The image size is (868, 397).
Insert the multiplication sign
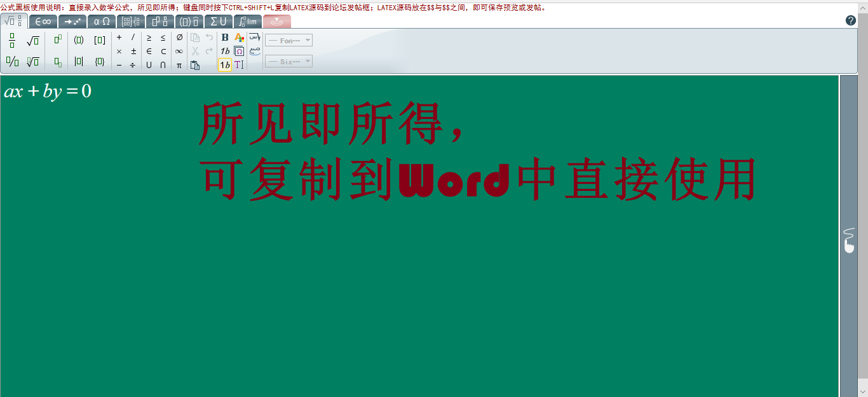coord(119,51)
